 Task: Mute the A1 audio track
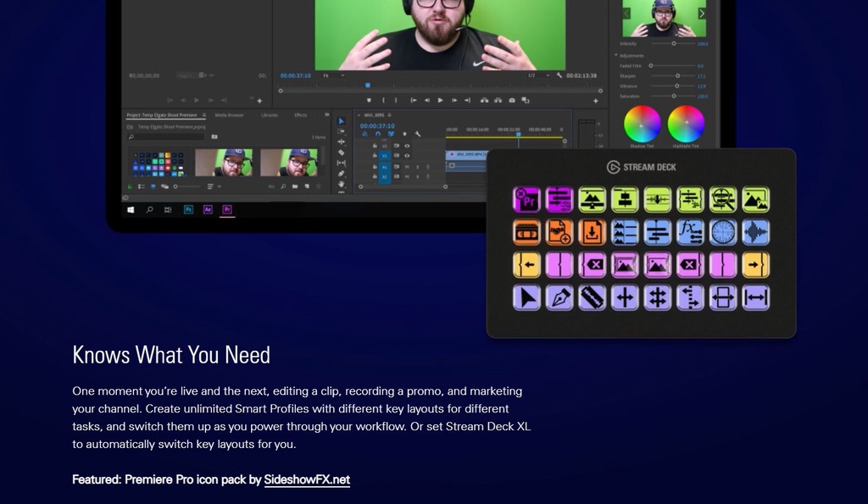tap(407, 167)
